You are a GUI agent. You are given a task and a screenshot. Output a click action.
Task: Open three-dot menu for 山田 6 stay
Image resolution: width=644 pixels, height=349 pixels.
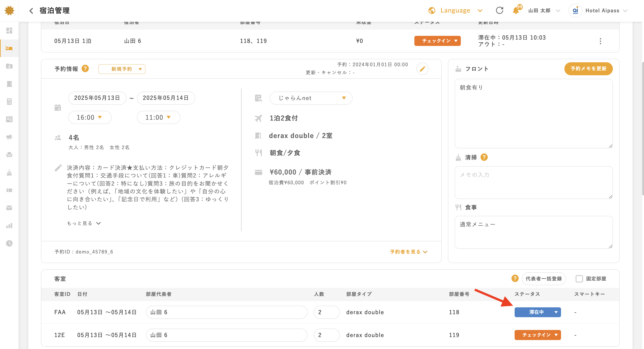[600, 41]
